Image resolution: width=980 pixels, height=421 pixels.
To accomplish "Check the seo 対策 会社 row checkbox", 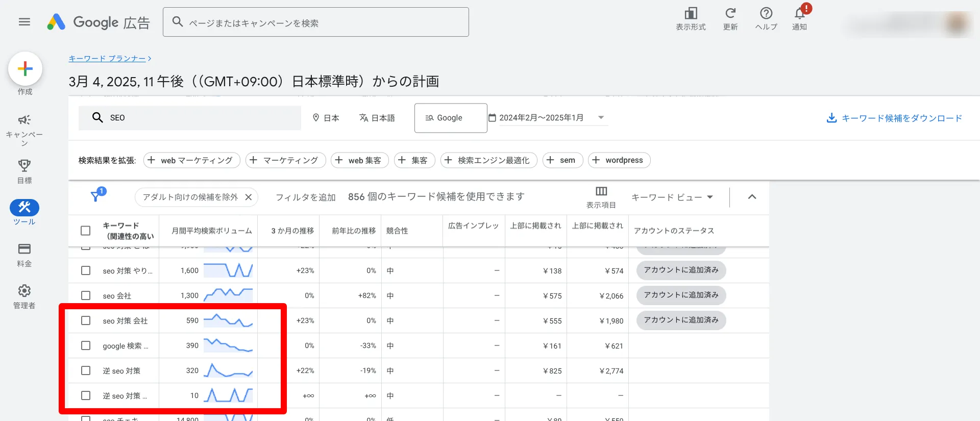I will pyautogui.click(x=86, y=320).
